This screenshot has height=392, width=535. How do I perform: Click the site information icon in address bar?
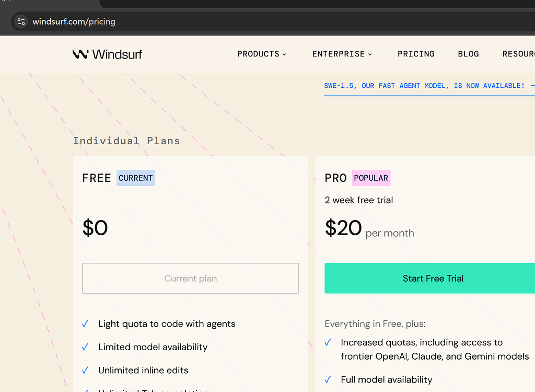pos(21,21)
